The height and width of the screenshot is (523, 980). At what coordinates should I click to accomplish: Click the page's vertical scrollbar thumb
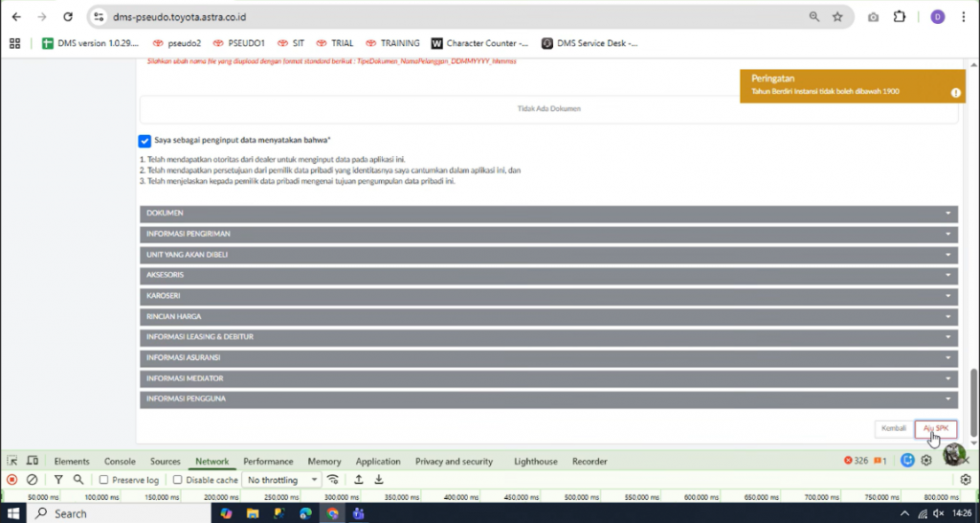click(x=974, y=401)
